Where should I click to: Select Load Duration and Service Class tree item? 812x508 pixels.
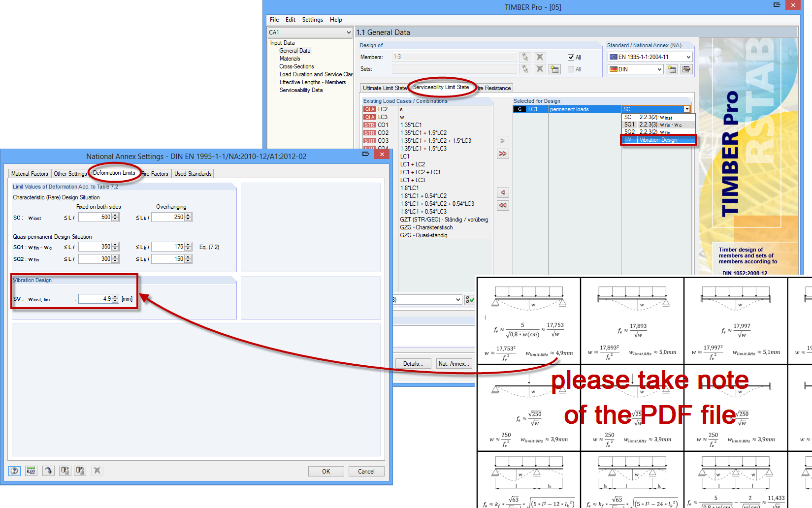[316, 74]
